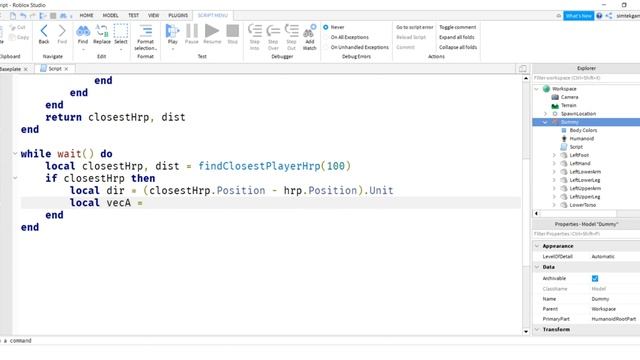Click the Explorer horizontal scroll left arrow

(536, 213)
